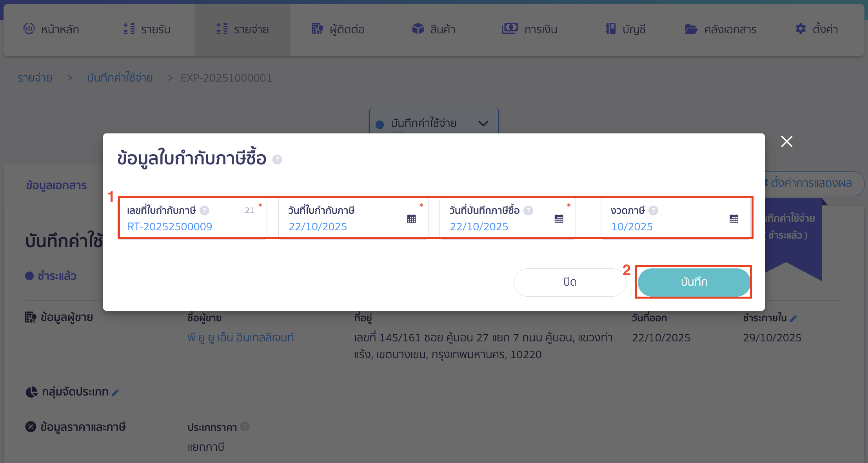Click help icon next to เลขที่ใบกำกับภาษี label
Viewport: 868px width, 463px height.
[204, 210]
